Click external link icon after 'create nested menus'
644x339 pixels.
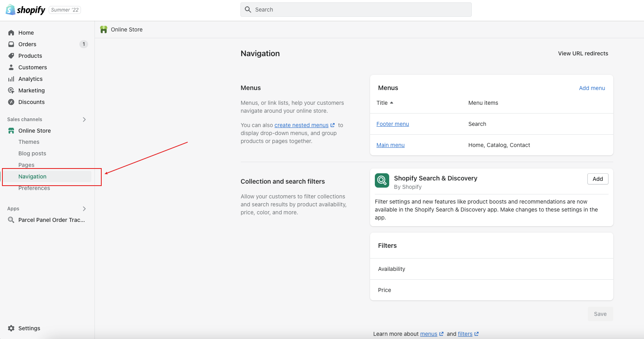(x=333, y=125)
